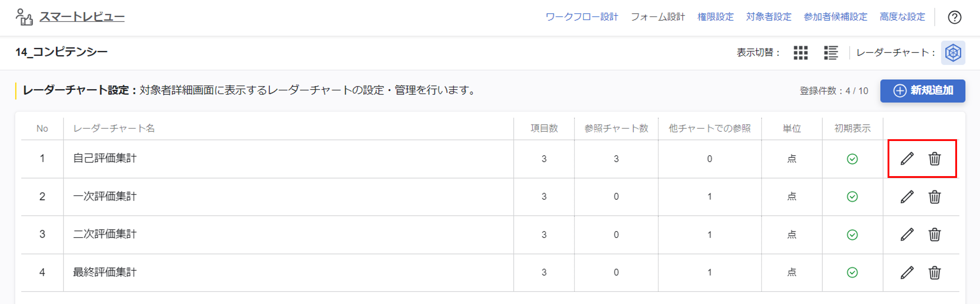
Task: Delete 自己評価集計 with trash icon
Action: [x=934, y=159]
